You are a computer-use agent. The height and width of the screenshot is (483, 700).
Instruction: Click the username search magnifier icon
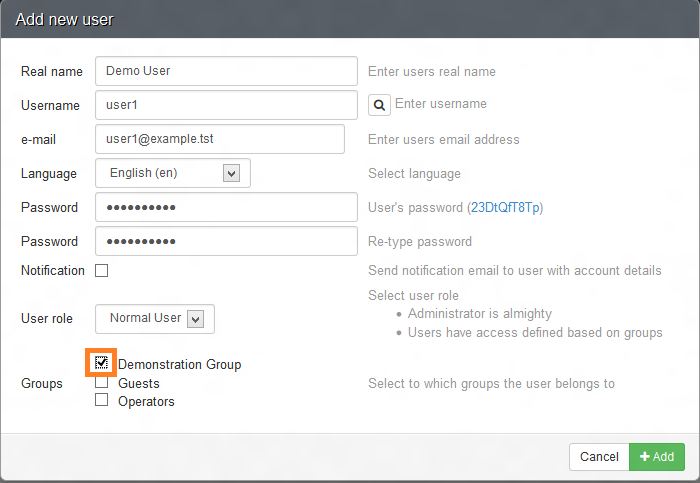coord(379,105)
